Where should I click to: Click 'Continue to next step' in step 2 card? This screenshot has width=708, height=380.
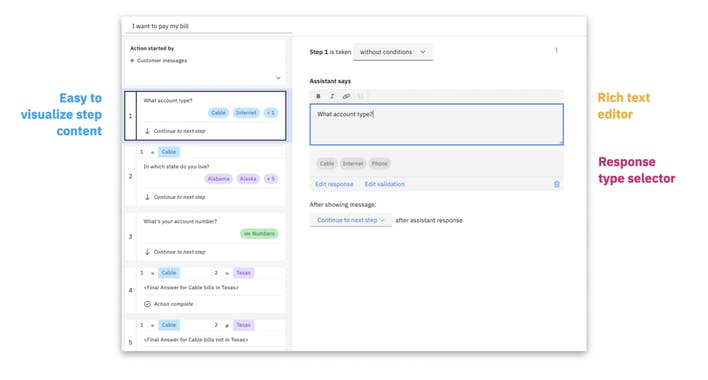pos(179,197)
